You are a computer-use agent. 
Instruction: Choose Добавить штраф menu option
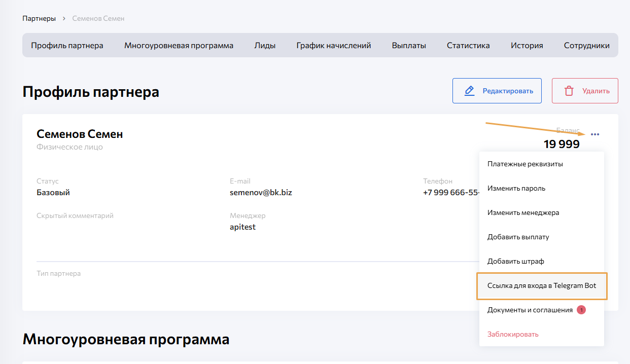coord(515,261)
